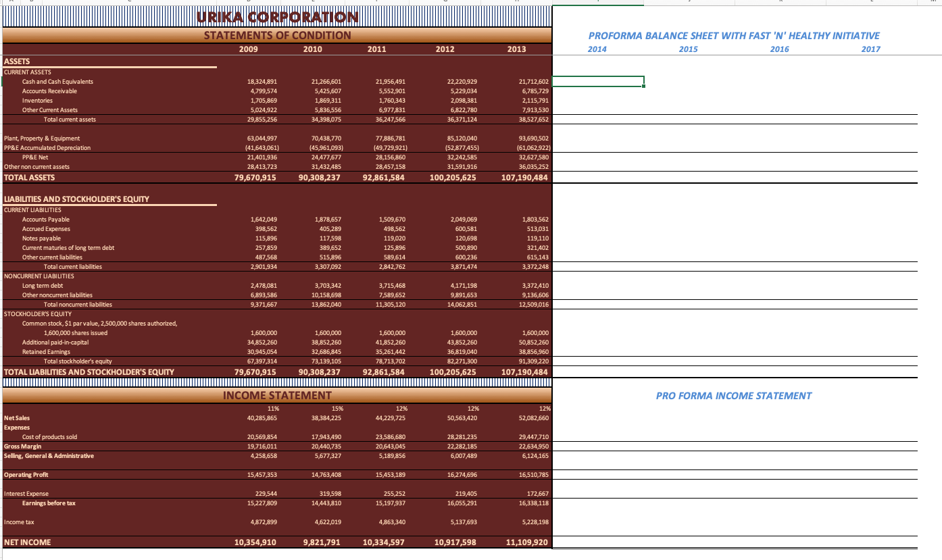Select the Long term debt value for 2012
This screenshot has height=560, width=942.
click(464, 285)
